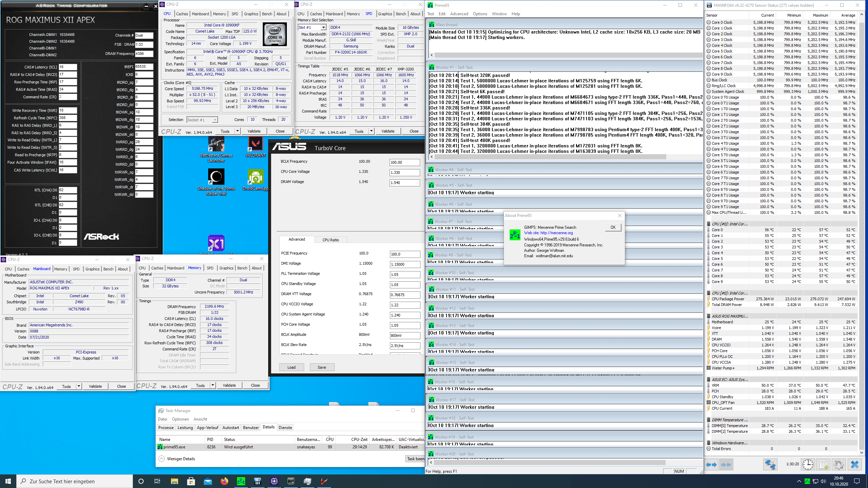Viewport: 868px width, 488px height.
Task: Click HWiNFO expand columns arrows icon
Action: pyautogui.click(x=711, y=465)
